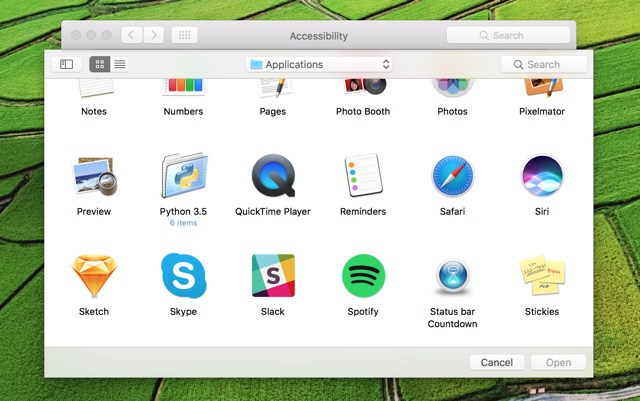Click the Cancel button
Viewport: 640px width, 401px height.
(x=497, y=362)
